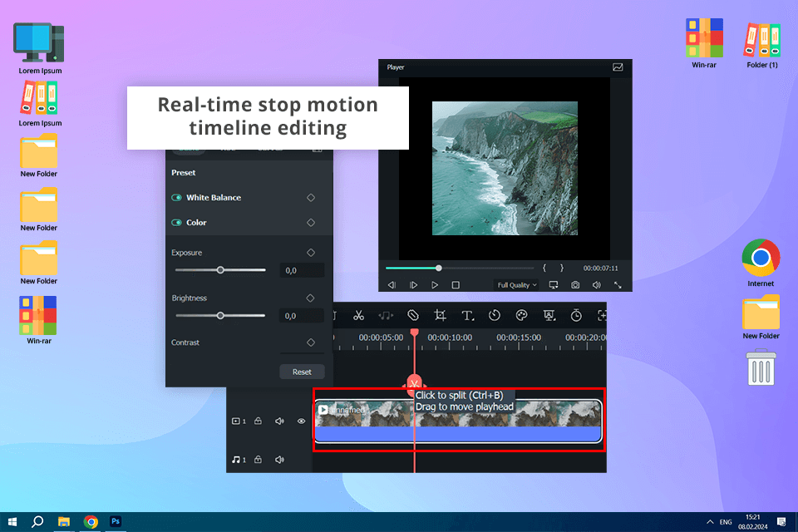Toggle the White Balance switch
798x532 pixels.
click(x=176, y=198)
